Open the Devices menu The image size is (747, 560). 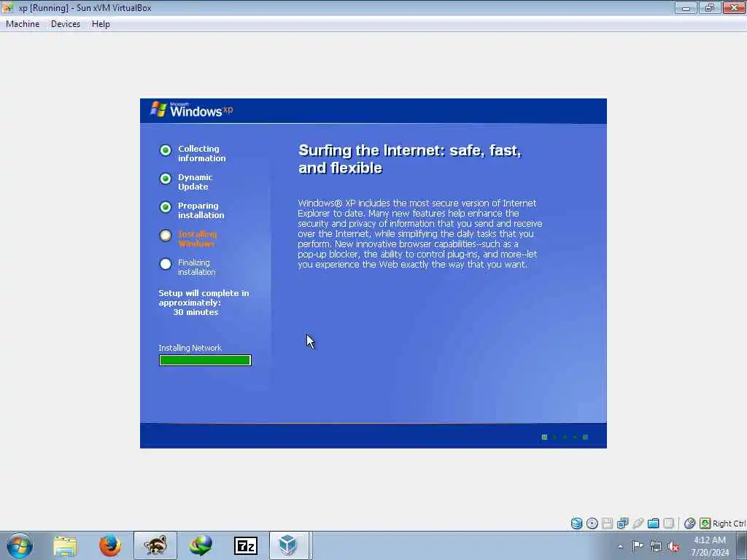pos(66,24)
